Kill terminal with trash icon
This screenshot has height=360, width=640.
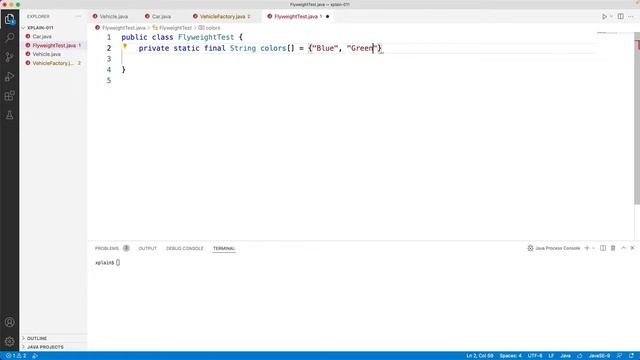pyautogui.click(x=613, y=248)
